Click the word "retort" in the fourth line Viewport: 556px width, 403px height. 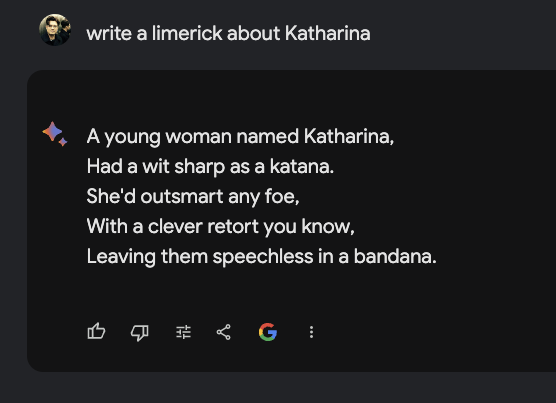(233, 226)
